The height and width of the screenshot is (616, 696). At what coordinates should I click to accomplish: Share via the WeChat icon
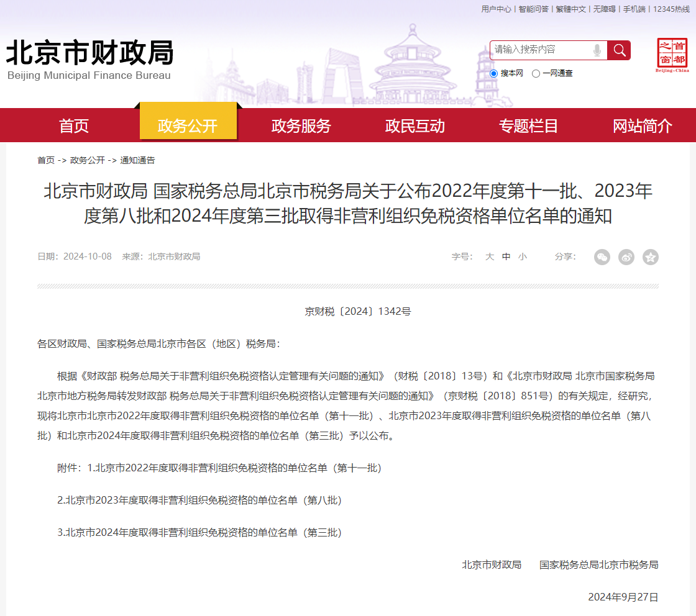[602, 257]
